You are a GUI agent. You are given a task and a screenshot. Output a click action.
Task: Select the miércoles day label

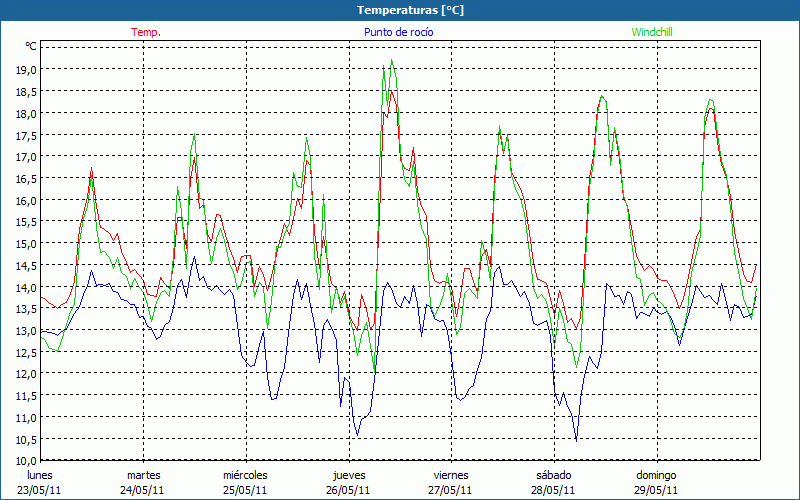tap(245, 474)
